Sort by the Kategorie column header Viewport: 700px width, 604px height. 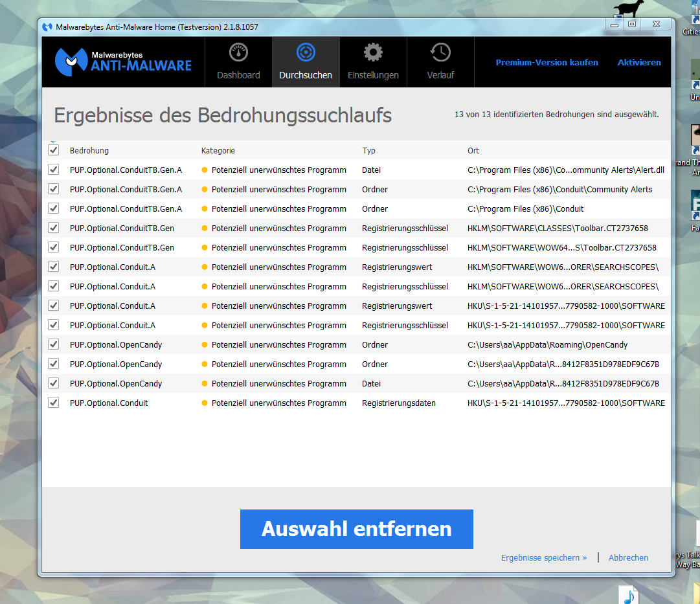point(218,150)
